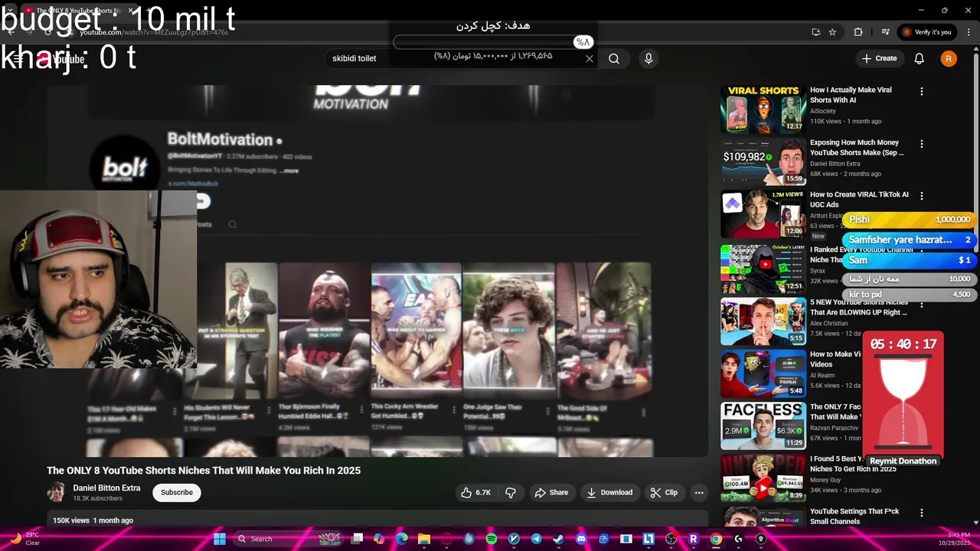Image resolution: width=980 pixels, height=551 pixels.
Task: Click AiSociety channel name
Action: coord(823,111)
